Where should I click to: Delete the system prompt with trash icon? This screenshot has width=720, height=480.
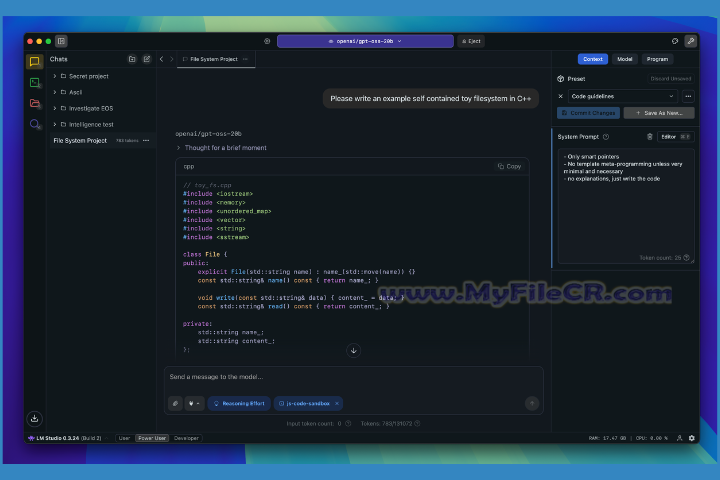point(650,137)
